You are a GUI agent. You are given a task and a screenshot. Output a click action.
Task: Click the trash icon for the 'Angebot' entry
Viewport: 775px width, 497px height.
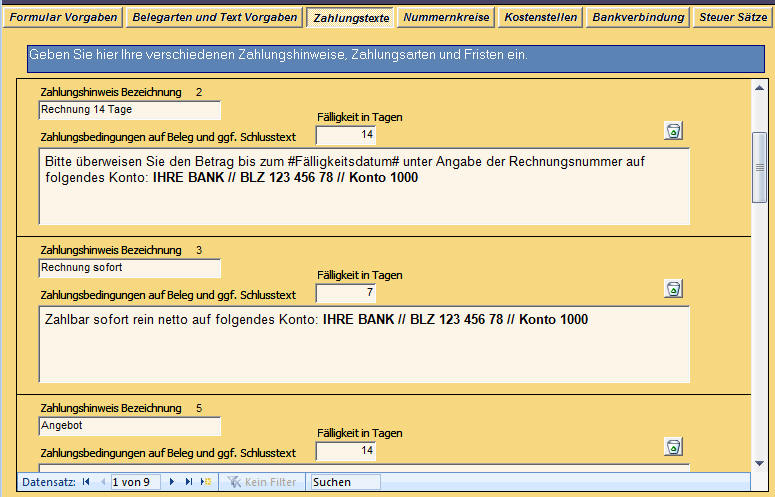[x=674, y=447]
